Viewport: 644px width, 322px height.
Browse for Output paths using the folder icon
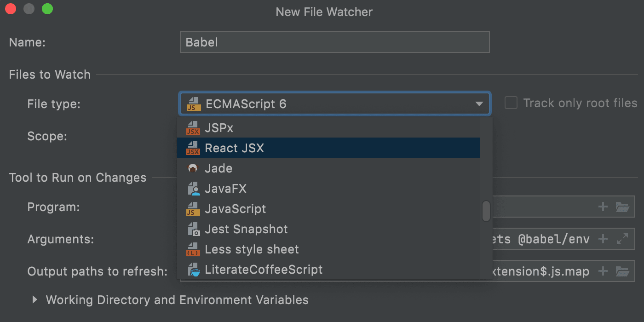pos(622,271)
